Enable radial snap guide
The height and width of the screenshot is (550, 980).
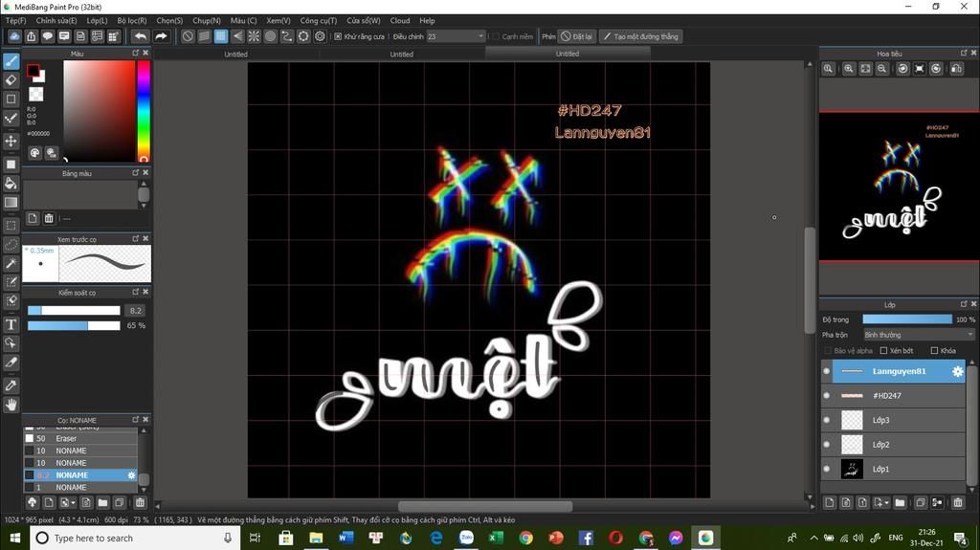coord(254,36)
